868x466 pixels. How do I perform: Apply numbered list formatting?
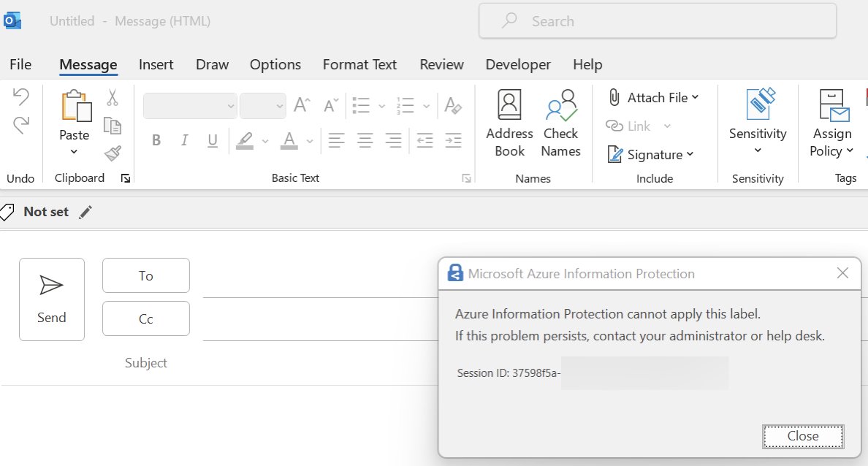click(406, 105)
